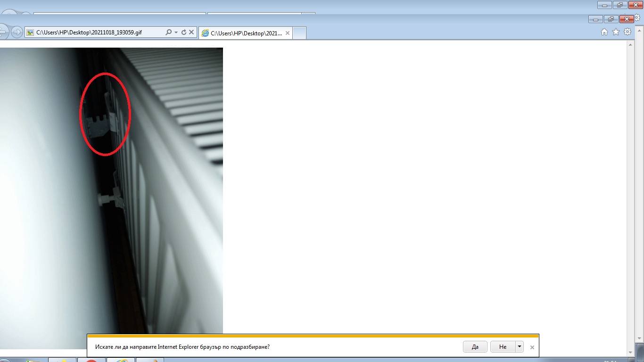
Task: Click the Back navigation arrow
Action: (x=3, y=32)
